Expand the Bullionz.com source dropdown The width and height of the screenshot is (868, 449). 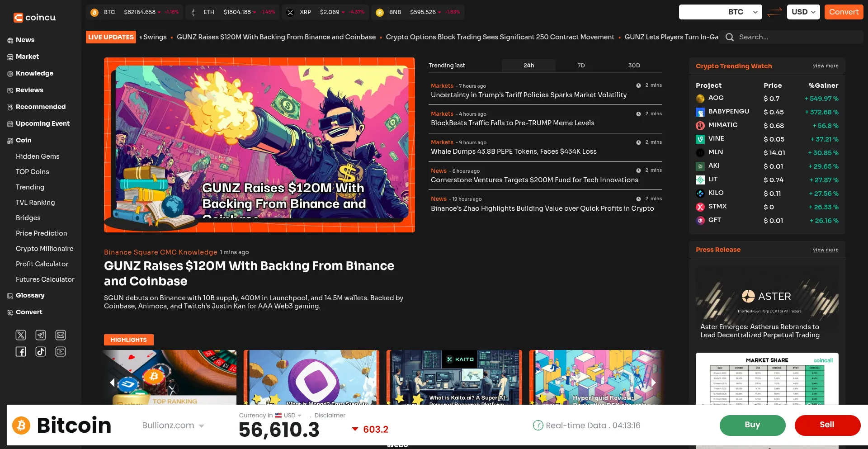point(173,425)
